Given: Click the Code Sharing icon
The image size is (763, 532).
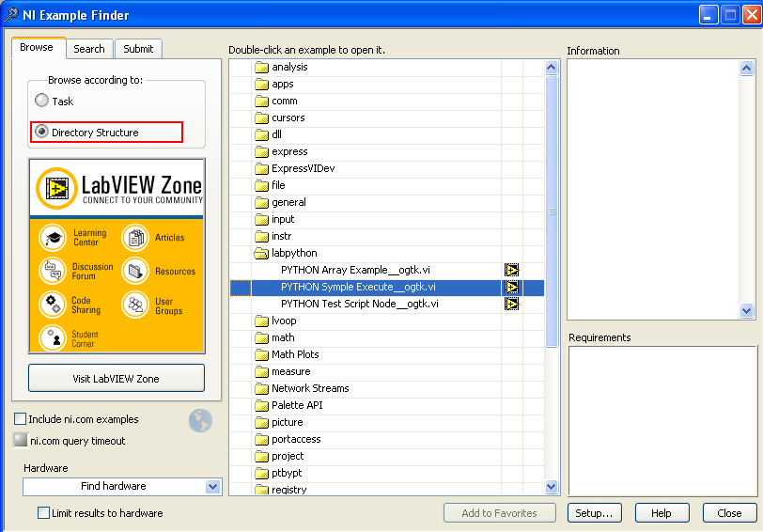Looking at the screenshot, I should [54, 305].
